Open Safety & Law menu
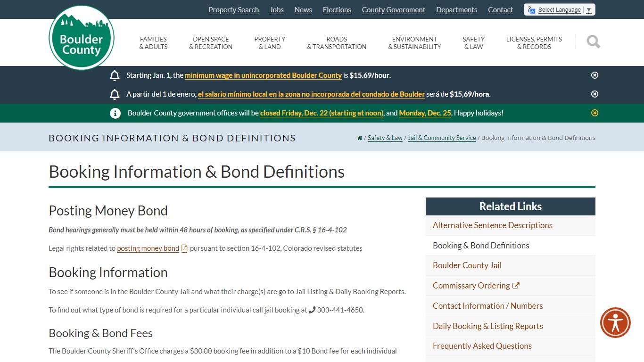This screenshot has height=362, width=644. (x=473, y=43)
